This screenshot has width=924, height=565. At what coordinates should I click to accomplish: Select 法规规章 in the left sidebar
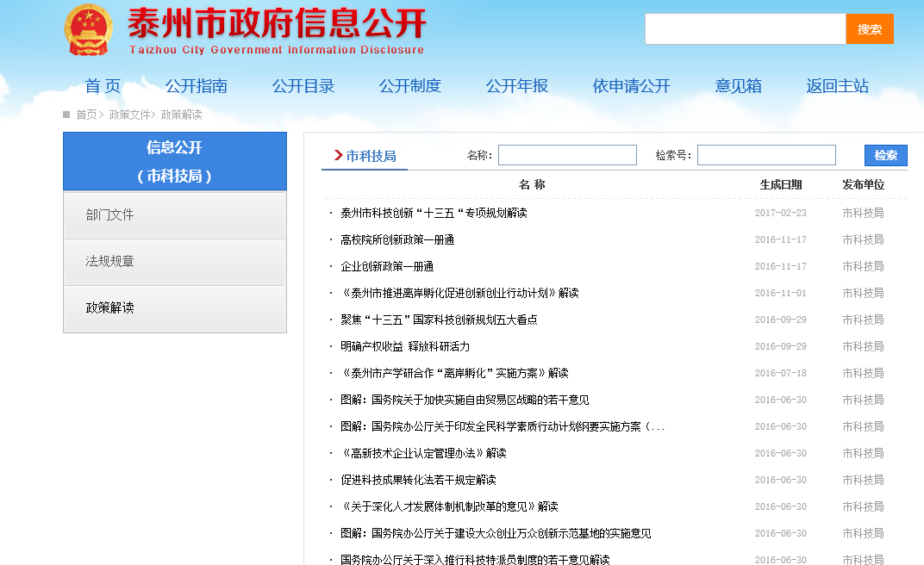click(x=110, y=262)
